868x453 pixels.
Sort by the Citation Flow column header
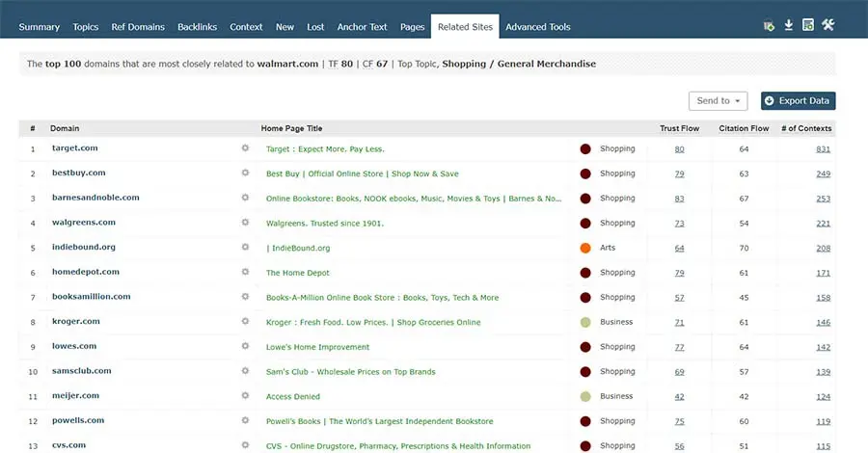pyautogui.click(x=744, y=128)
